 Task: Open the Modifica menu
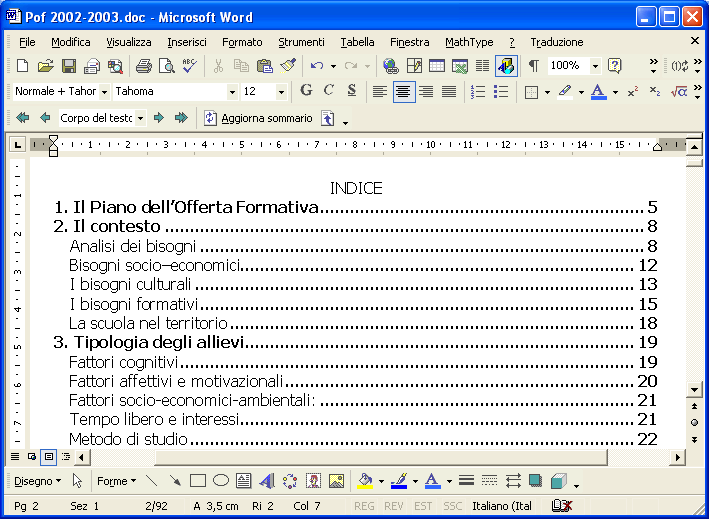pyautogui.click(x=71, y=42)
